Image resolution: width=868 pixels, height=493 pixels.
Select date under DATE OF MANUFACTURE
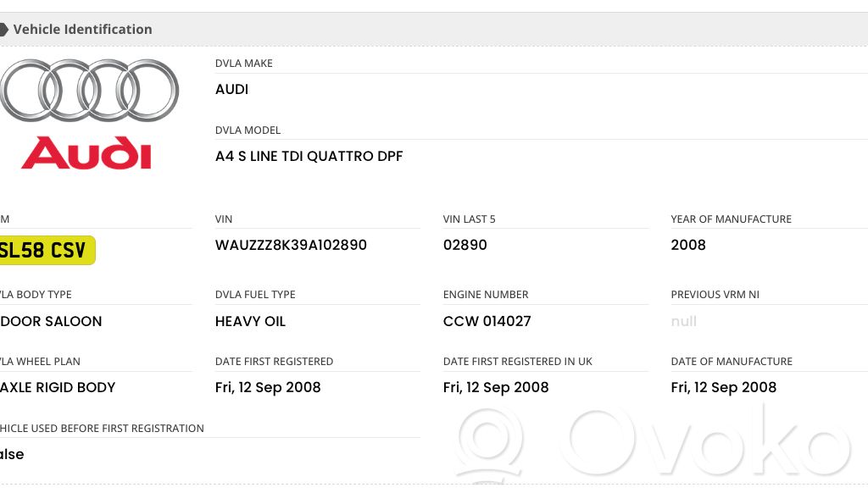(x=724, y=388)
